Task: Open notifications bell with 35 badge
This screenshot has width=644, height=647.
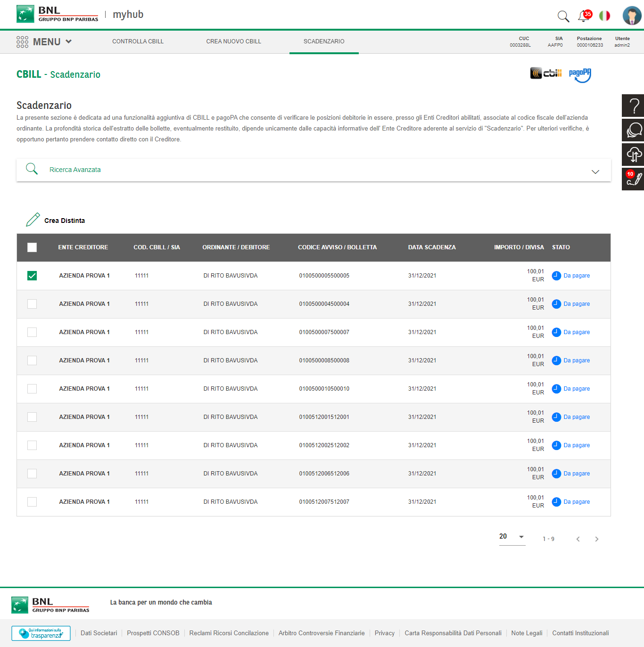Action: coord(584,16)
